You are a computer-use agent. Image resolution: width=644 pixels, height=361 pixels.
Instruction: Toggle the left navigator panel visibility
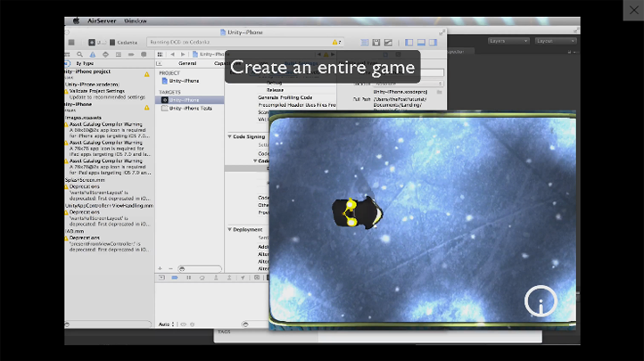point(409,42)
